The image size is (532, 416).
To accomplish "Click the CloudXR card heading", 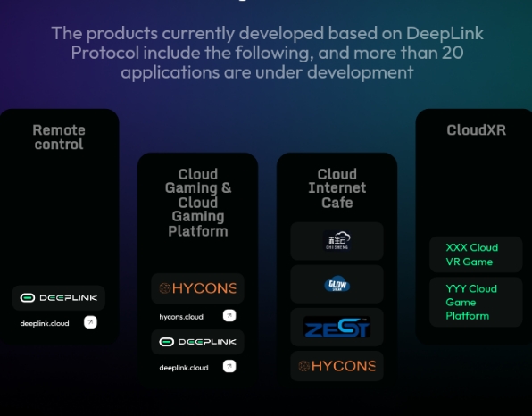I will click(476, 130).
